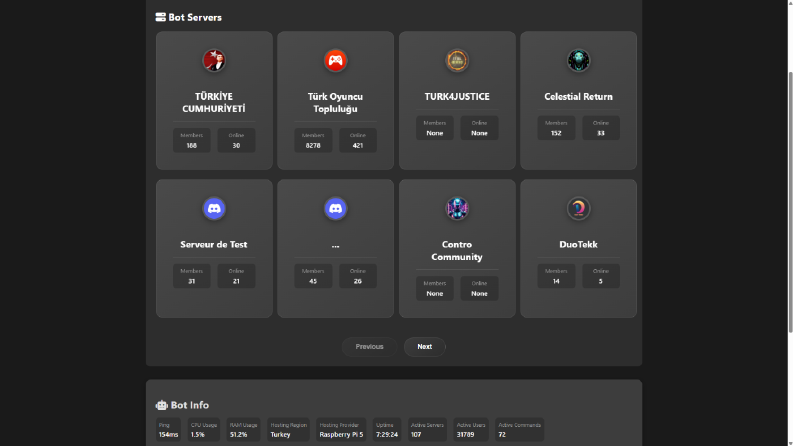Click the Online box in Celestial Return

click(x=601, y=128)
